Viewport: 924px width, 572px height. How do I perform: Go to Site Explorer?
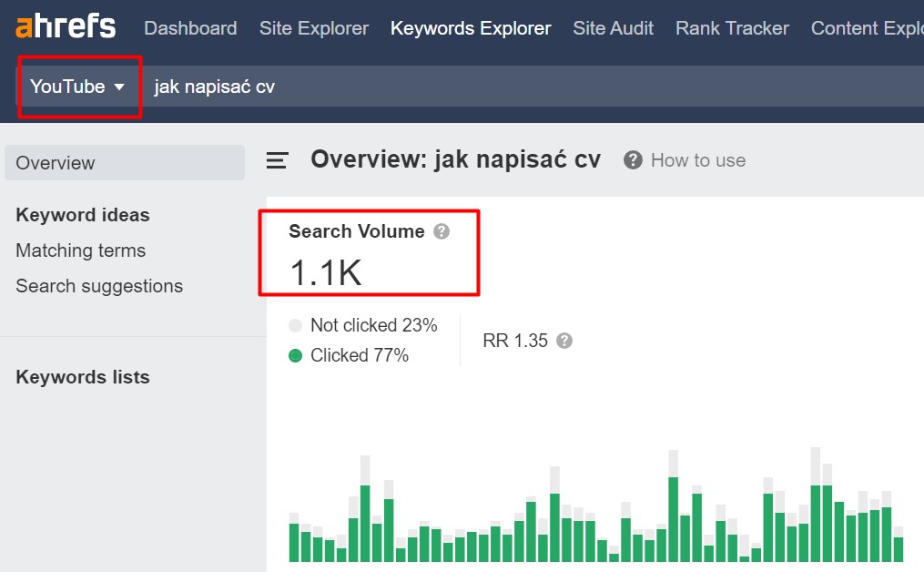(313, 27)
